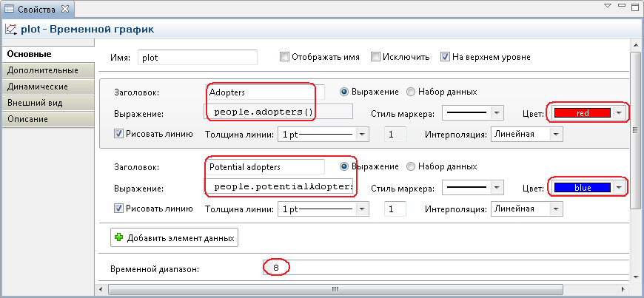
Task: Click the Временной диапазон field with 8
Action: click(x=446, y=268)
